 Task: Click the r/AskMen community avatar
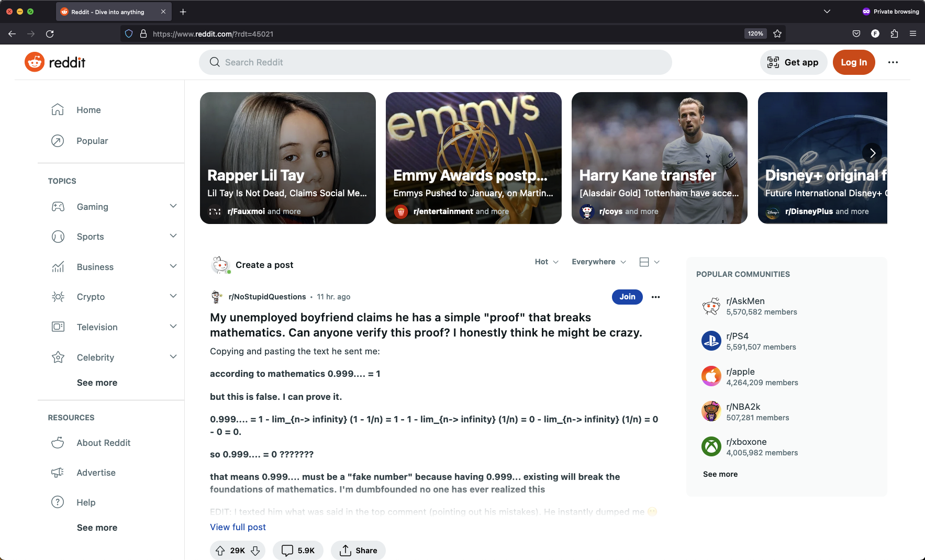pos(711,306)
